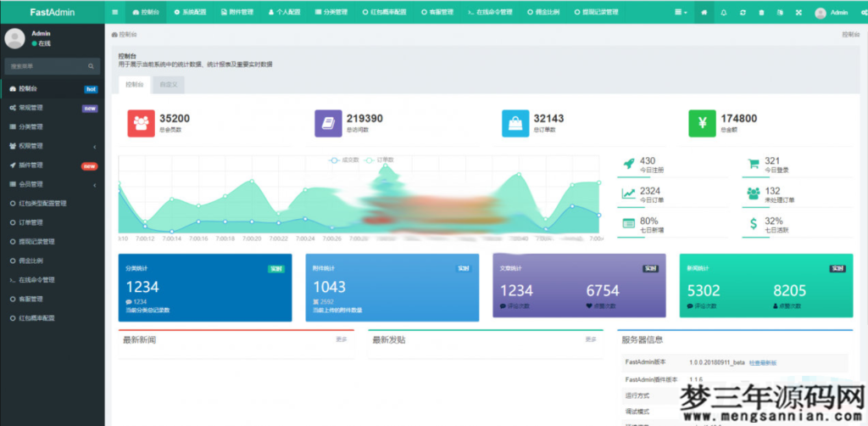Click the red 总会员数 users icon
Viewport: 868px width, 426px height.
[141, 123]
